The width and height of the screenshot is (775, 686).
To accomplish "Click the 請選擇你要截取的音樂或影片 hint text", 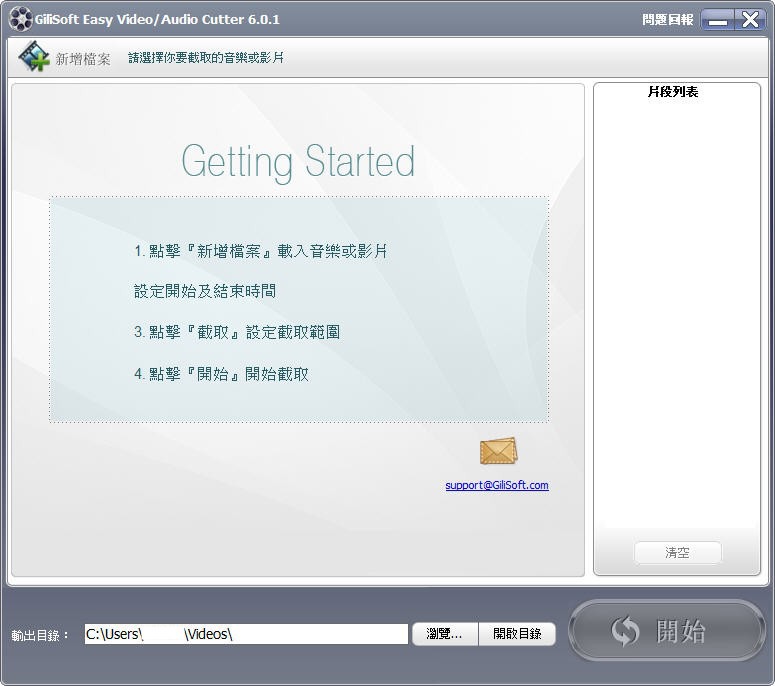I will pos(206,58).
